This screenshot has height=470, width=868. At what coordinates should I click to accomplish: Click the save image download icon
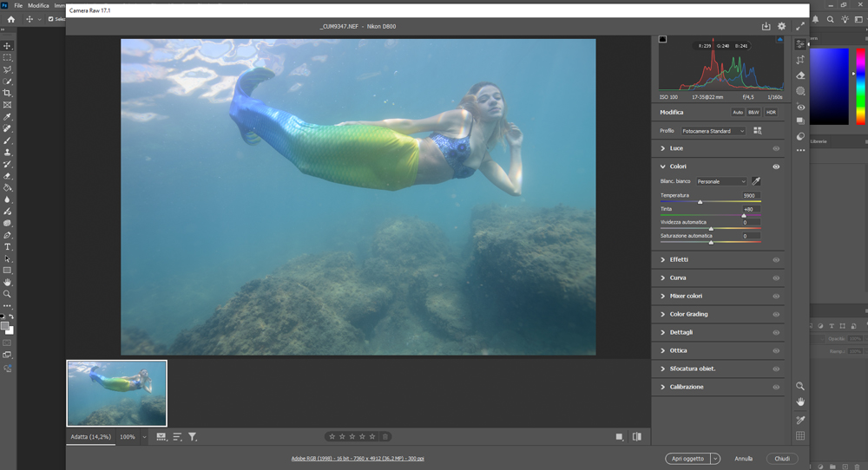766,27
